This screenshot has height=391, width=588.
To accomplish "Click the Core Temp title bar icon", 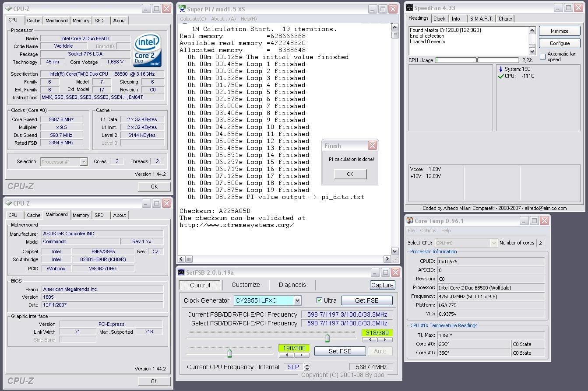I will point(410,221).
